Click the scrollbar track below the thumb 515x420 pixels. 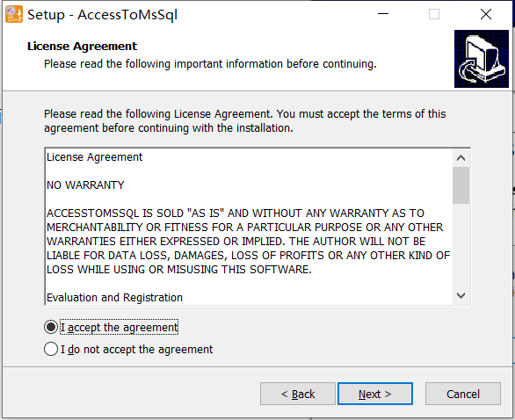pos(461,245)
